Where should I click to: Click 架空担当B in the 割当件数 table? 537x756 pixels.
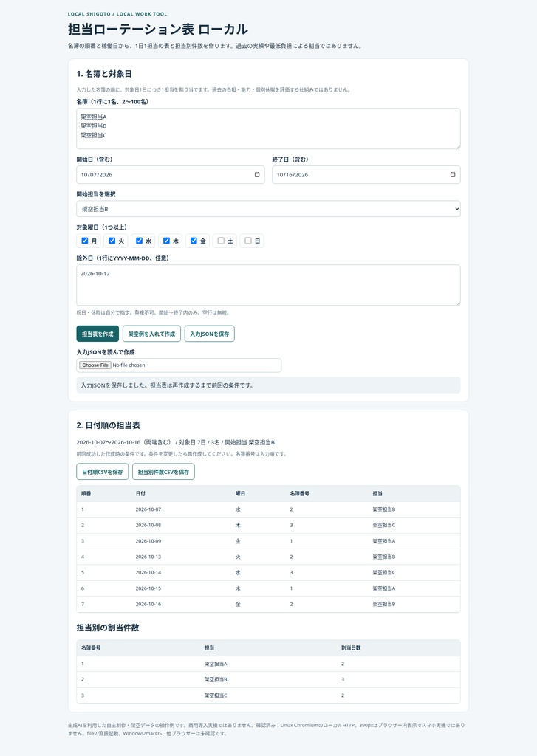point(216,679)
